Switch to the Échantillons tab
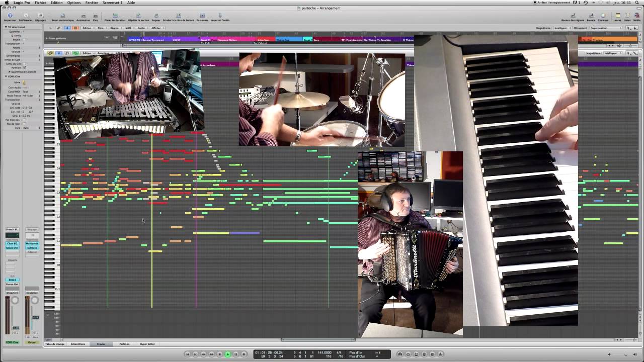The image size is (644, 362). 78,344
